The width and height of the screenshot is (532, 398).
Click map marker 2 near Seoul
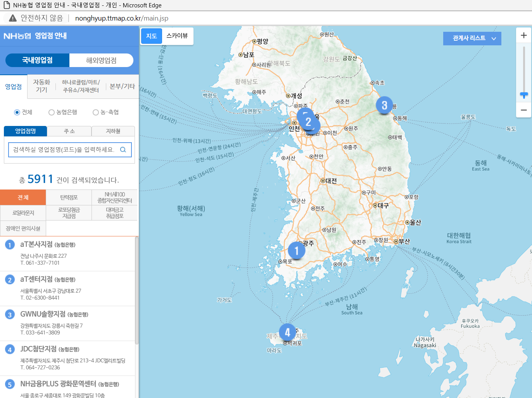308,122
